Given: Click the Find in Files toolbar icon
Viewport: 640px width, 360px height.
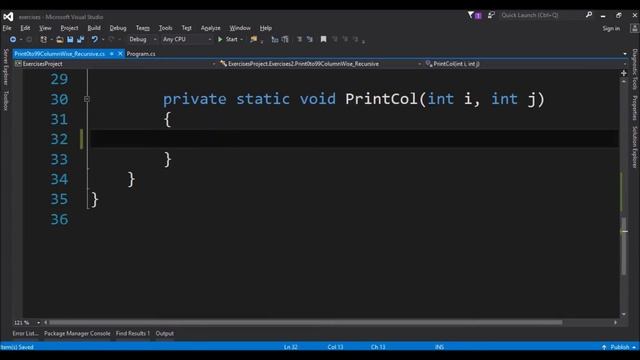Looking at the screenshot, I should pos(253,39).
